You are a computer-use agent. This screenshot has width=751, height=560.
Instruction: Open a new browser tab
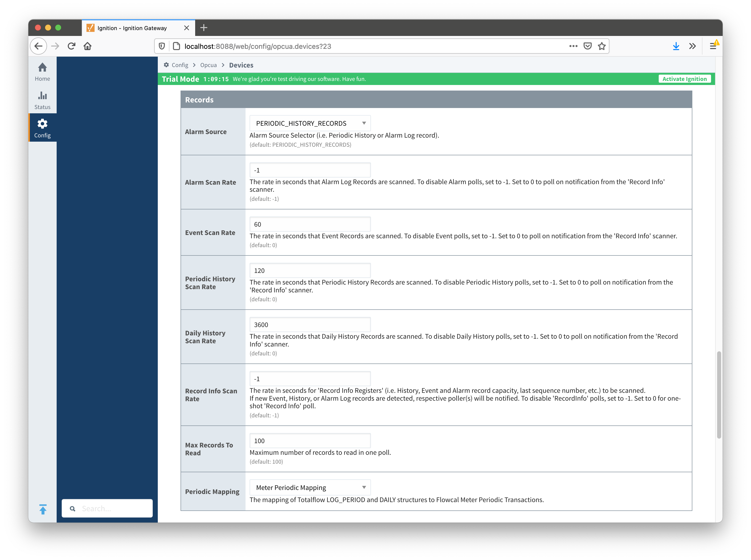204,28
